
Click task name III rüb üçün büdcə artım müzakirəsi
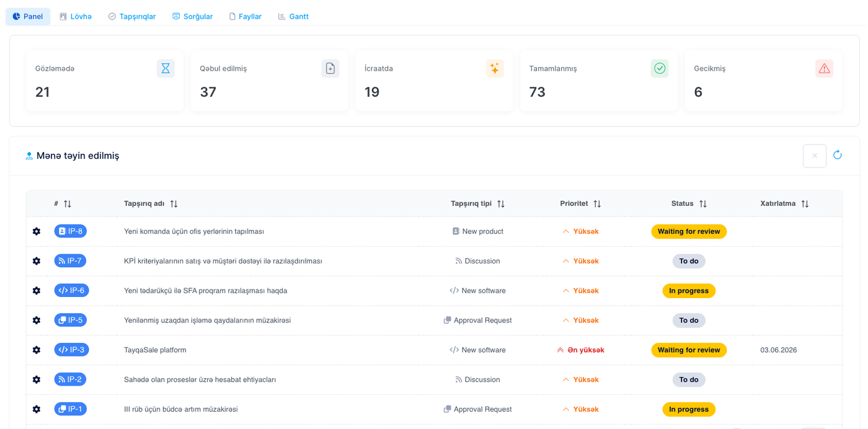[181, 409]
